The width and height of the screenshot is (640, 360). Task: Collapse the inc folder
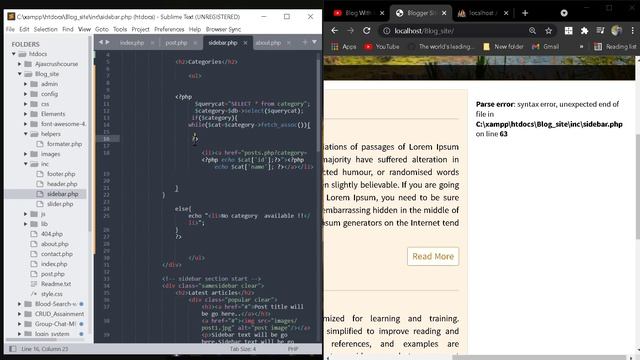tap(26, 164)
